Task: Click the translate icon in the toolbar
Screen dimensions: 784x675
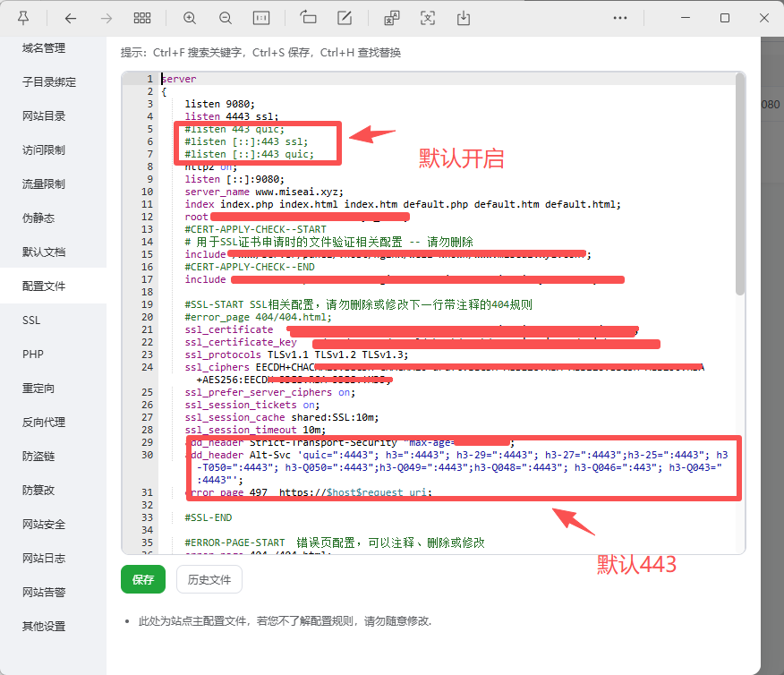Action: 391,18
